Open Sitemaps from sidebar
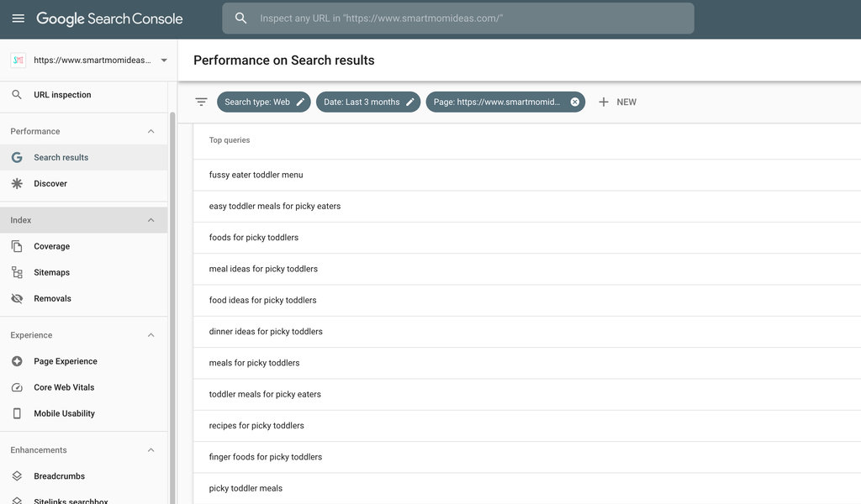861x504 pixels. coord(51,272)
